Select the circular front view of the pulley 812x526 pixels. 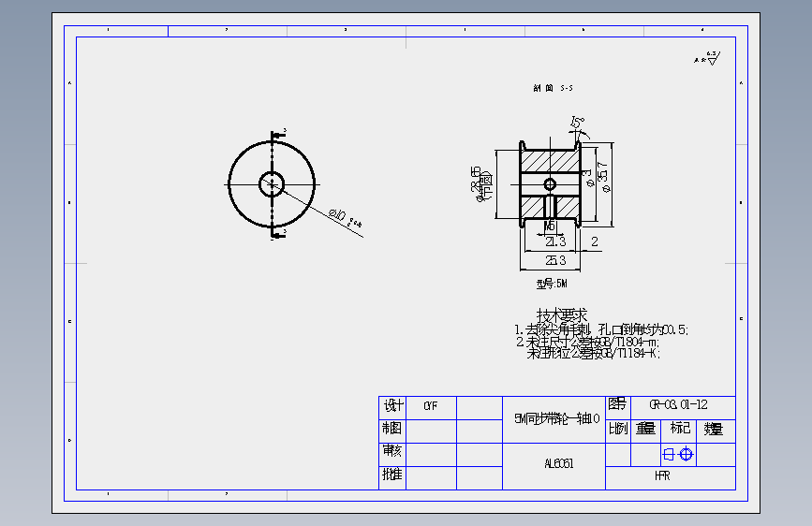pos(272,183)
